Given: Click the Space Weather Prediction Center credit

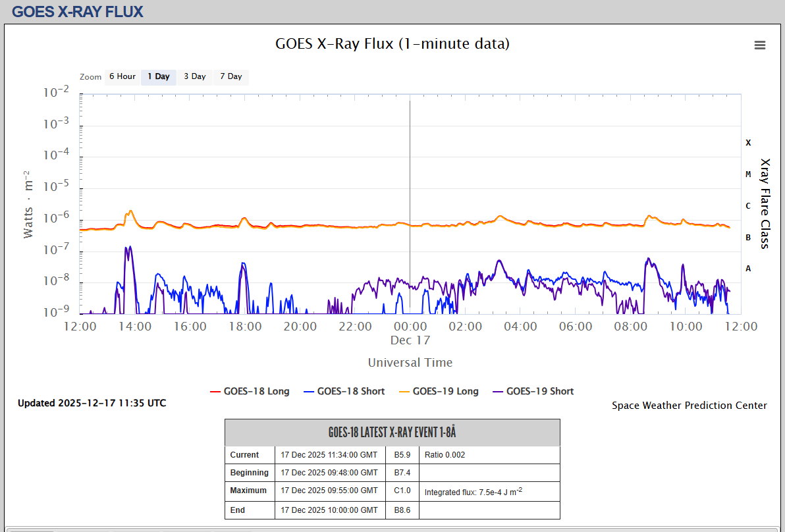Looking at the screenshot, I should tap(690, 406).
